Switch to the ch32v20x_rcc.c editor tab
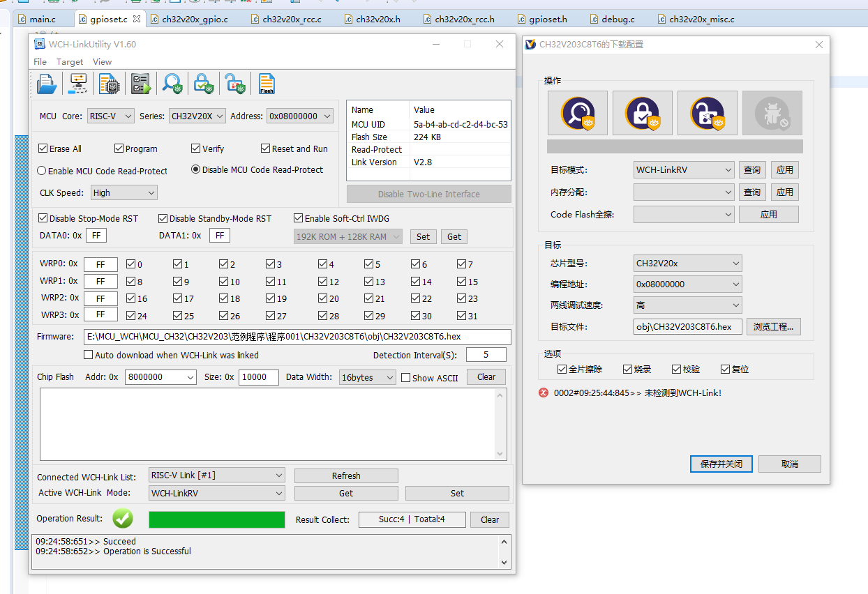Viewport: 868px width, 594px height. tap(292, 20)
